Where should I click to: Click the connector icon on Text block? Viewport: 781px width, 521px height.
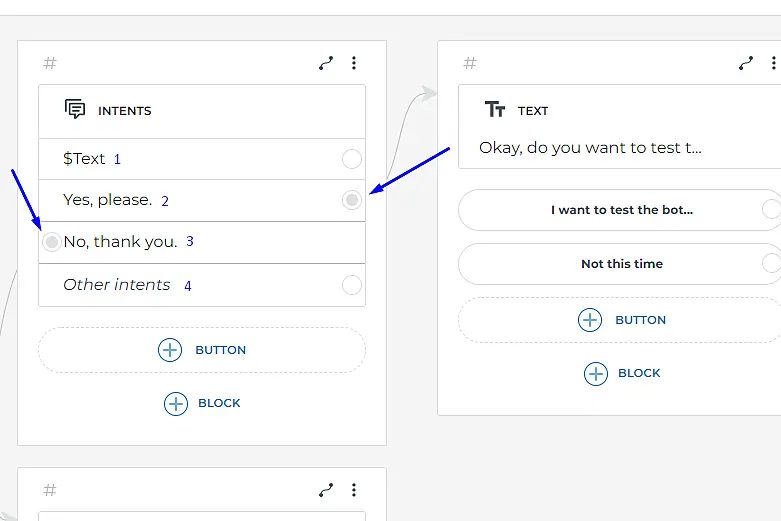746,63
